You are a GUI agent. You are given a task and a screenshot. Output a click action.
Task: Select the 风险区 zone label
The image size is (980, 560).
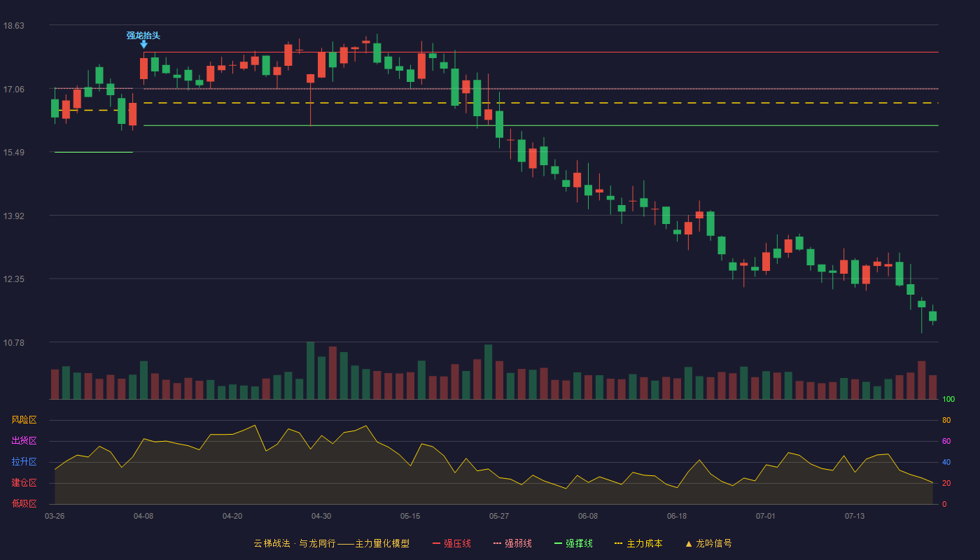(x=24, y=420)
